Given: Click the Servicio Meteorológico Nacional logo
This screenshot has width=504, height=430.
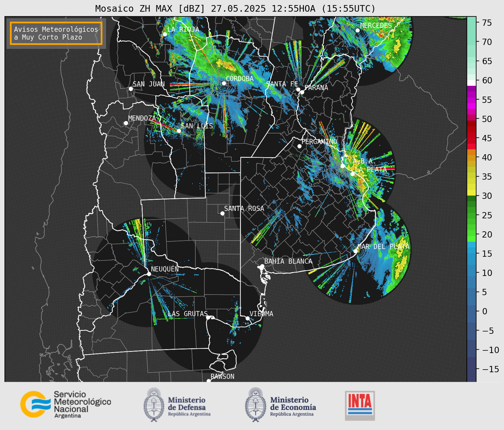Looking at the screenshot, I should click(65, 404).
